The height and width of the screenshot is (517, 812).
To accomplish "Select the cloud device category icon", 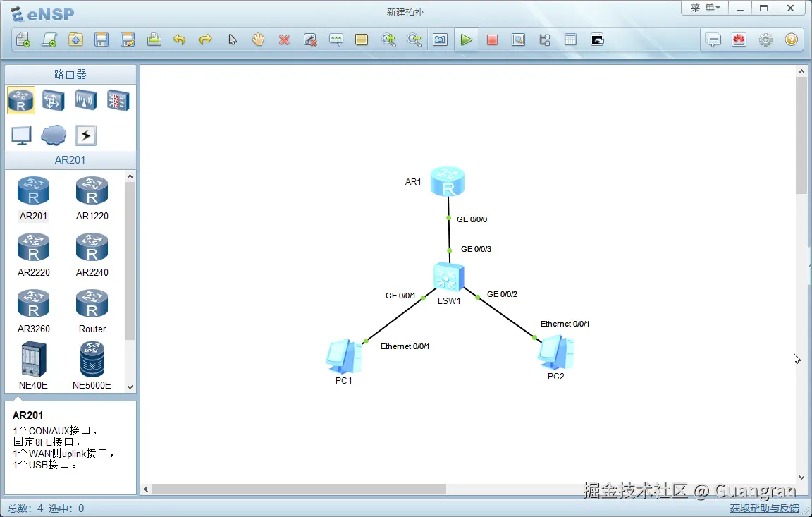I will 54,135.
